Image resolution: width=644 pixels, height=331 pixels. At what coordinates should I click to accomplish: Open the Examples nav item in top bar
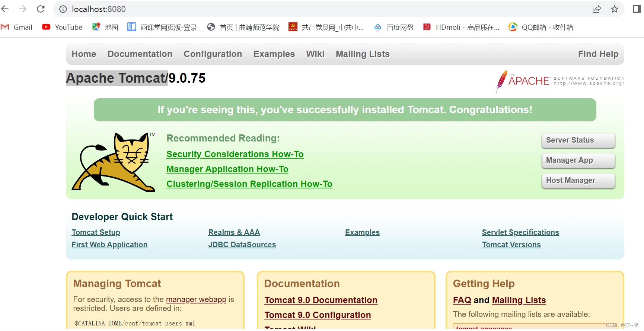(x=274, y=54)
